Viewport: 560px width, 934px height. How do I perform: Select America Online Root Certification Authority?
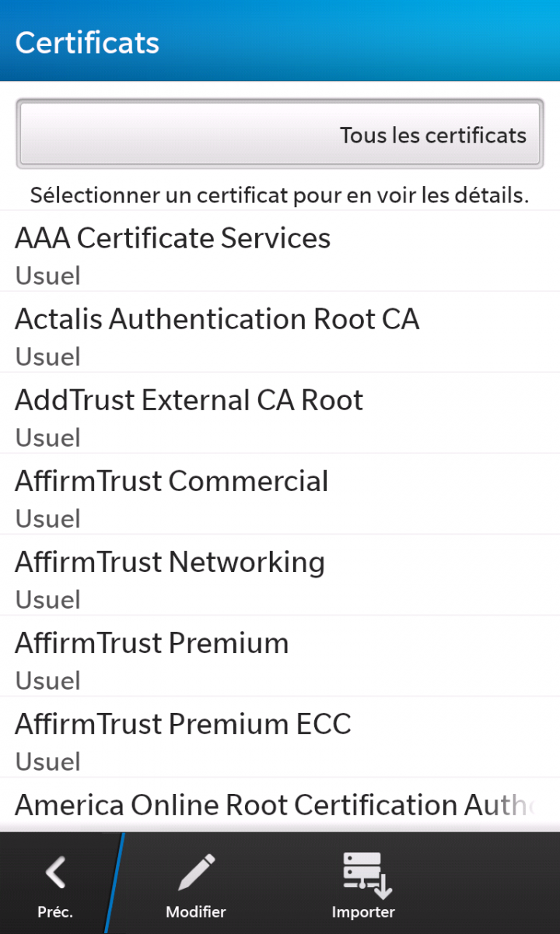280,804
